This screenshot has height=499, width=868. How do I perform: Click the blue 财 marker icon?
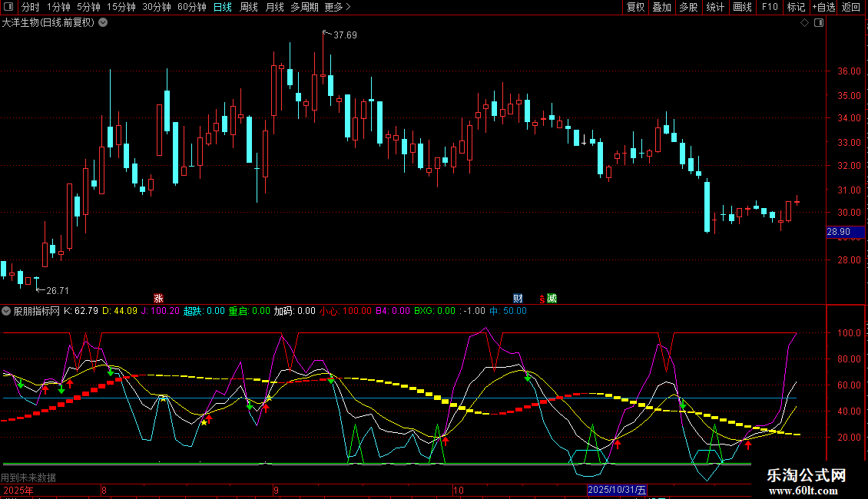[x=518, y=299]
